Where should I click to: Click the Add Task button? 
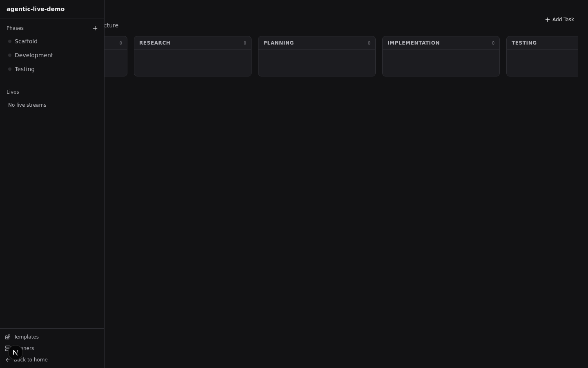click(559, 20)
